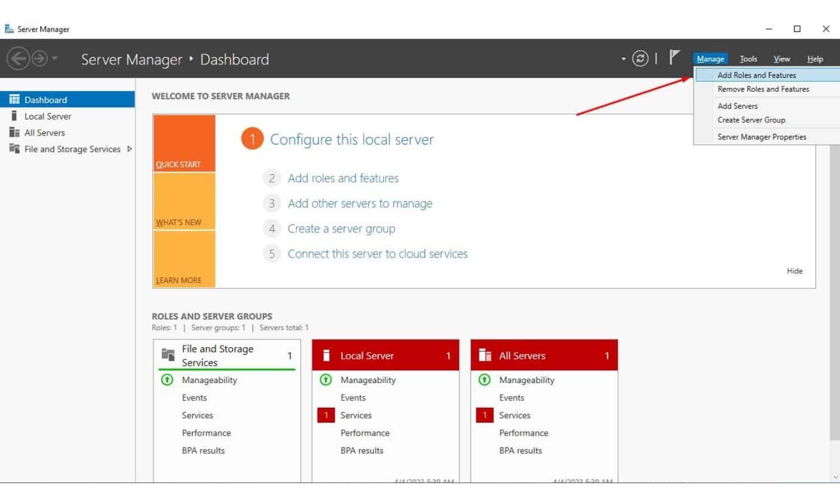Click red Services alert badge in All Servers tile
840x504 pixels.
[x=485, y=415]
